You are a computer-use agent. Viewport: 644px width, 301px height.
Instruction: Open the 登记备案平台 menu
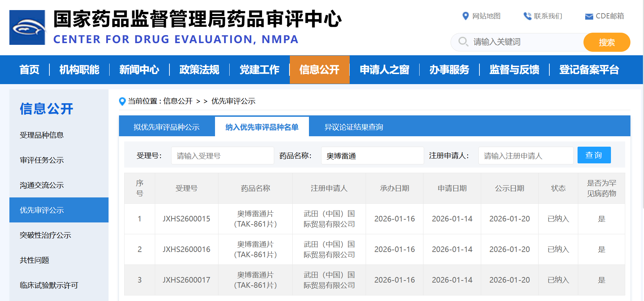point(589,70)
